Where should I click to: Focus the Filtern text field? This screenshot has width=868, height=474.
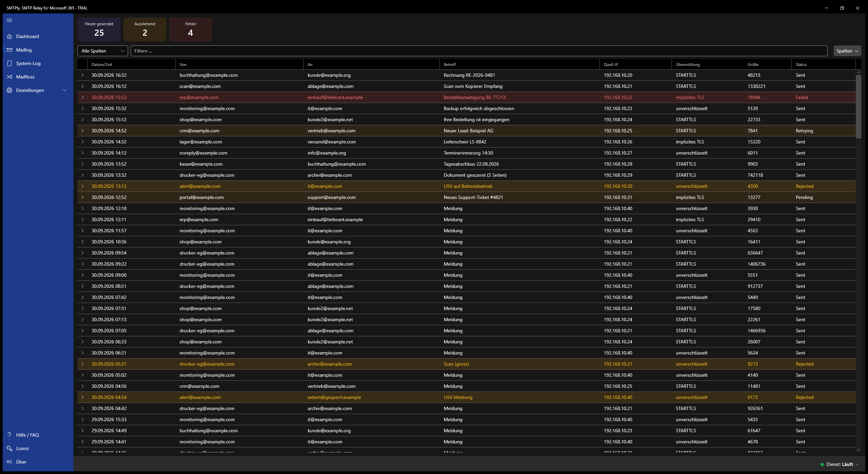pyautogui.click(x=479, y=51)
